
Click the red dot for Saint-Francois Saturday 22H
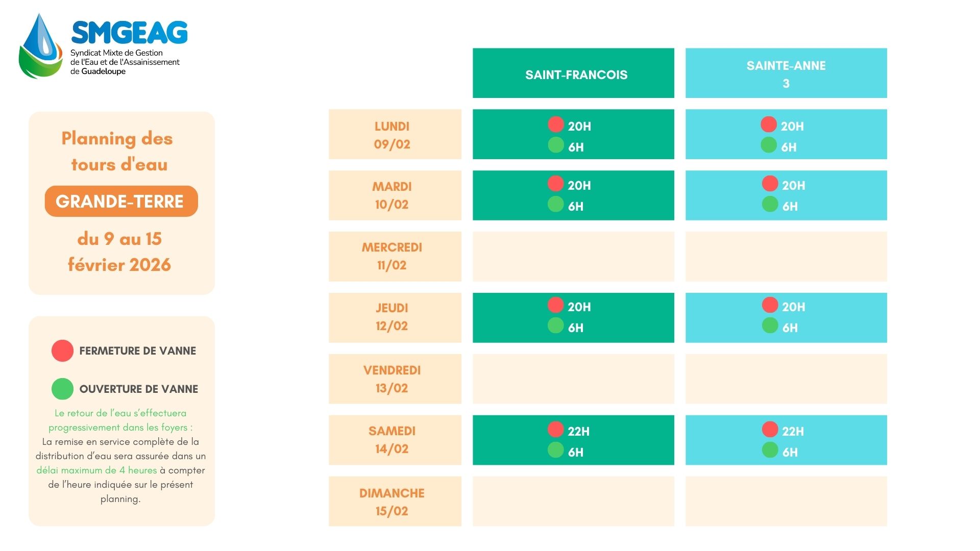(556, 429)
